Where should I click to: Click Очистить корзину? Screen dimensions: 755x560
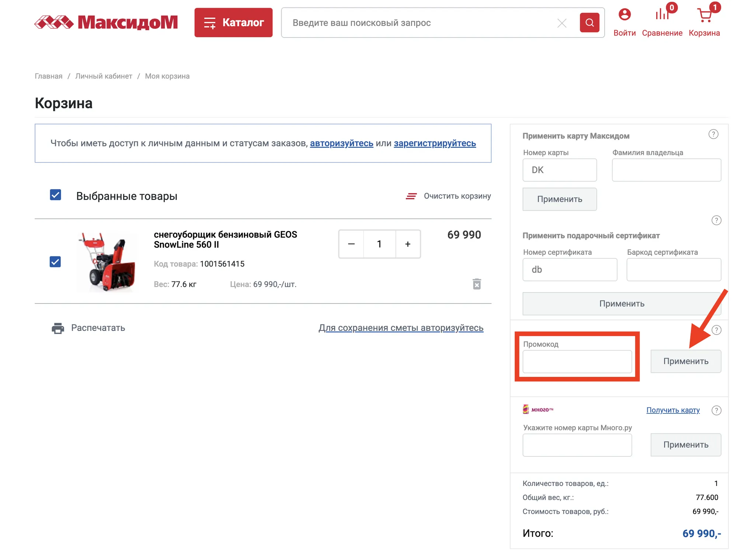[x=448, y=196]
